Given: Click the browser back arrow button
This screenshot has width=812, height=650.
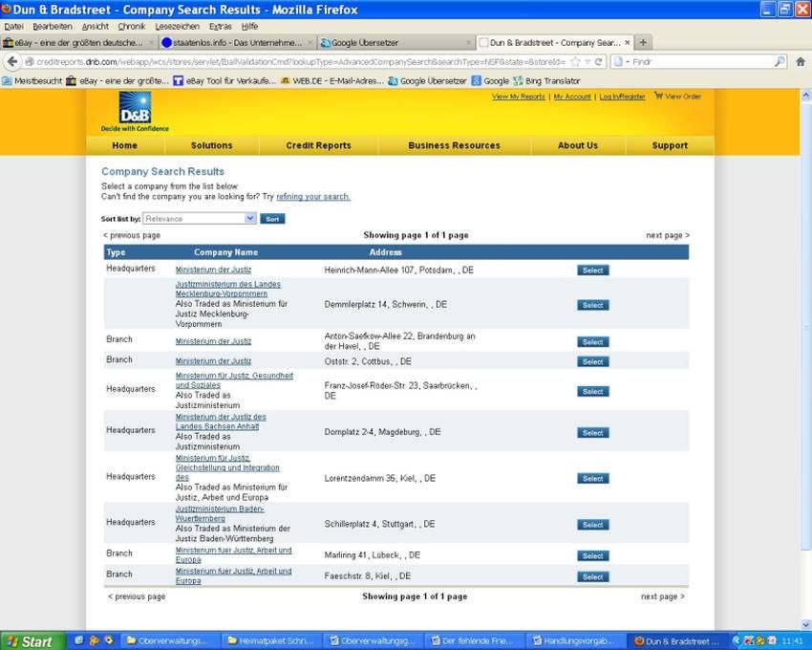Looking at the screenshot, I should click(x=12, y=62).
